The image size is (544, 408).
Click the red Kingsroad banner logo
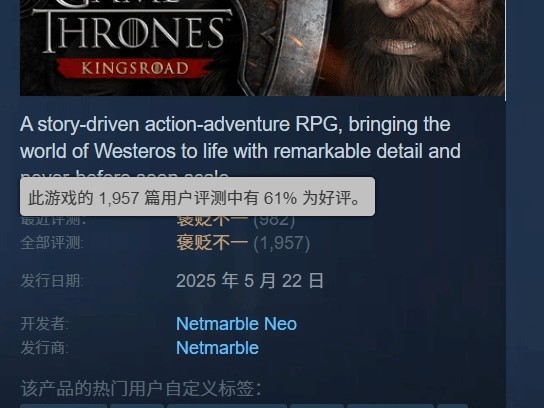[135, 68]
